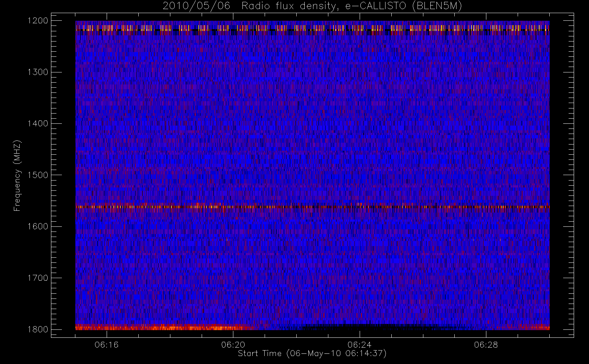
Task: Click the 1700 frequency tick label
Action: (38, 278)
